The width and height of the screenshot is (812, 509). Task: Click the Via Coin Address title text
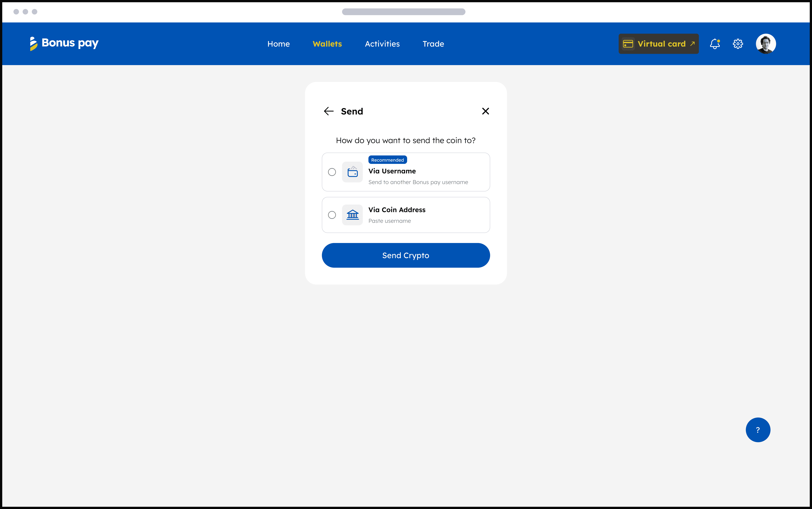point(397,210)
